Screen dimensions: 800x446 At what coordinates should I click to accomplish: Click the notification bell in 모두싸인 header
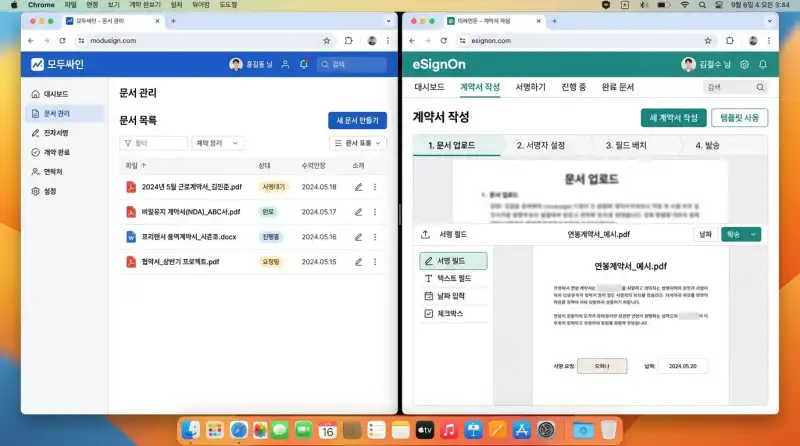pyautogui.click(x=304, y=65)
